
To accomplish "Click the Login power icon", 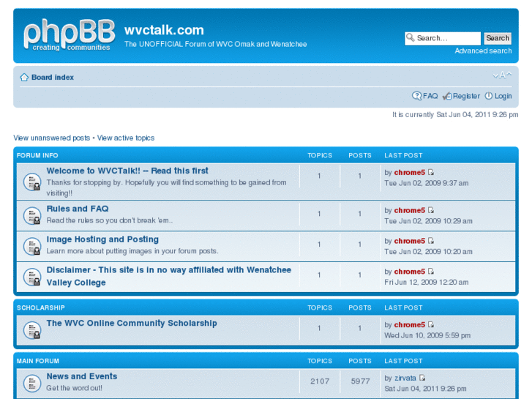I will tap(488, 96).
